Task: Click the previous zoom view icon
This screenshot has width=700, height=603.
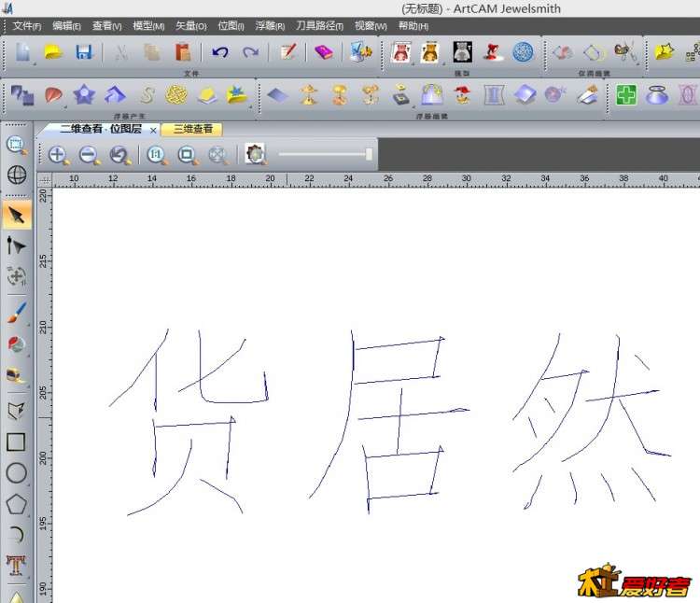Action: tap(119, 155)
